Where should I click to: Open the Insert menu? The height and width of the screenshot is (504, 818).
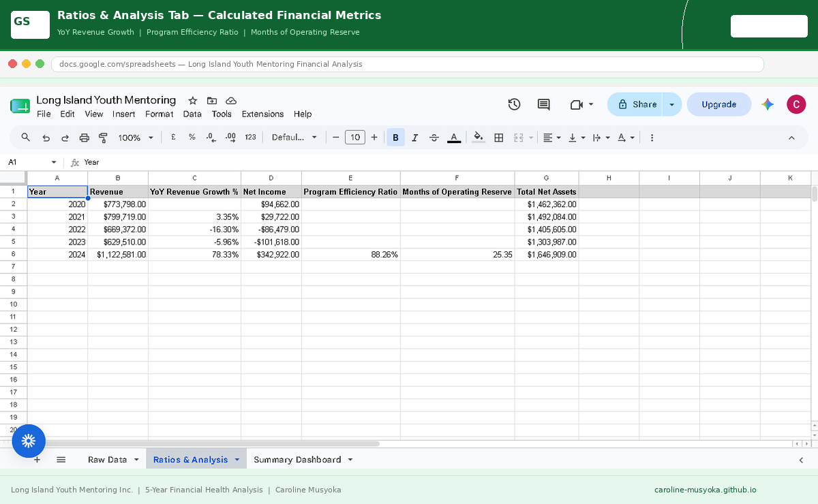[124, 114]
